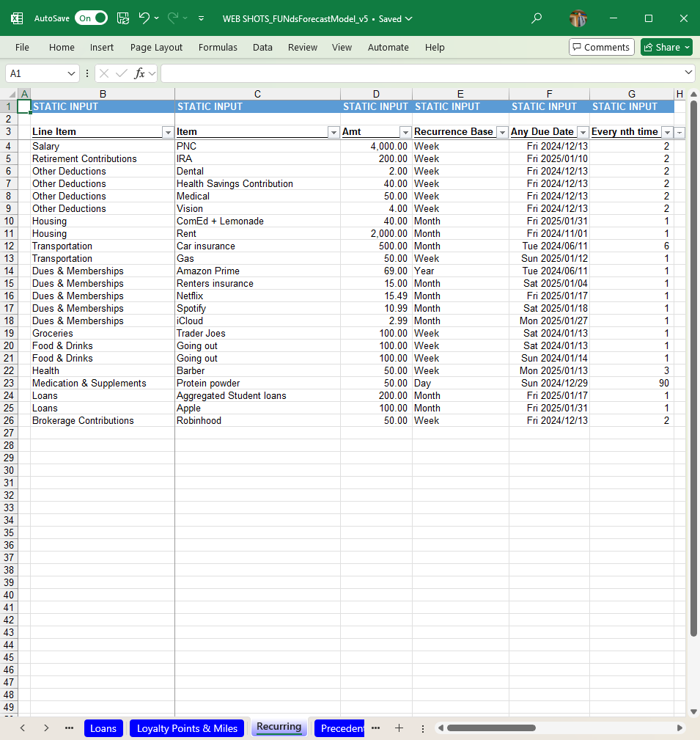Image resolution: width=700 pixels, height=740 pixels.
Task: Go to the Formulas tab
Action: point(218,47)
